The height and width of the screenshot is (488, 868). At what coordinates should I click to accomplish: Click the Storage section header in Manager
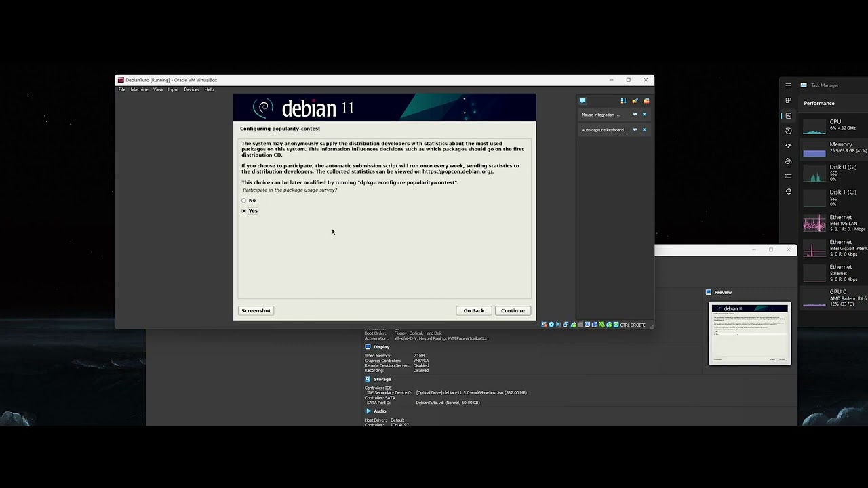(382, 380)
